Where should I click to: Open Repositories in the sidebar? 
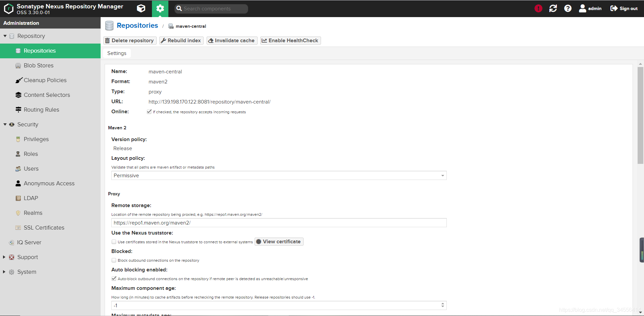coord(50,51)
